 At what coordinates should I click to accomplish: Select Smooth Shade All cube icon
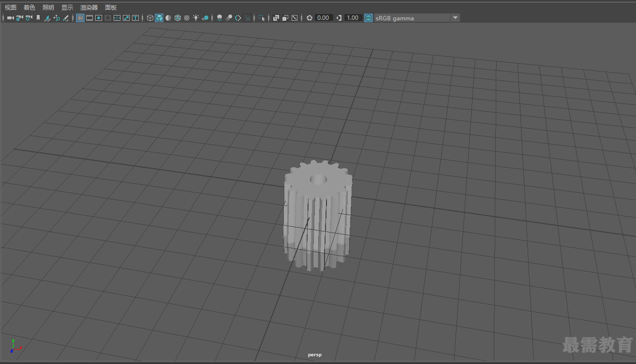[159, 18]
